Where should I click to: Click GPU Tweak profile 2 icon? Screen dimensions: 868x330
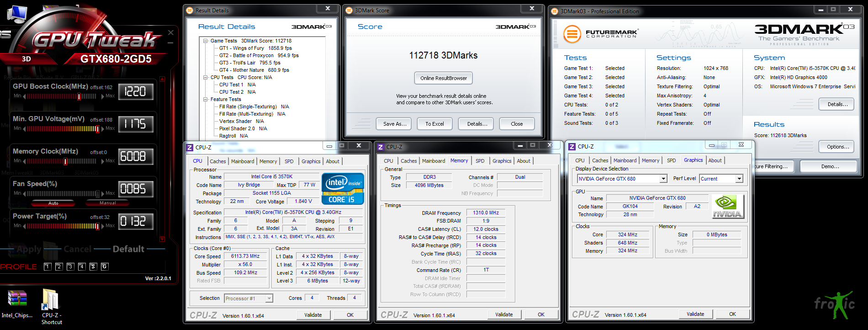59,266
